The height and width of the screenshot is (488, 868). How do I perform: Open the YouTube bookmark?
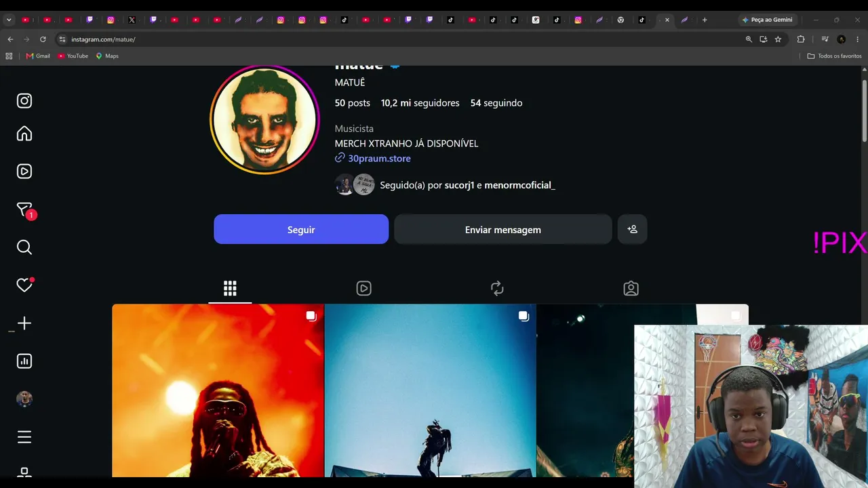pyautogui.click(x=73, y=56)
